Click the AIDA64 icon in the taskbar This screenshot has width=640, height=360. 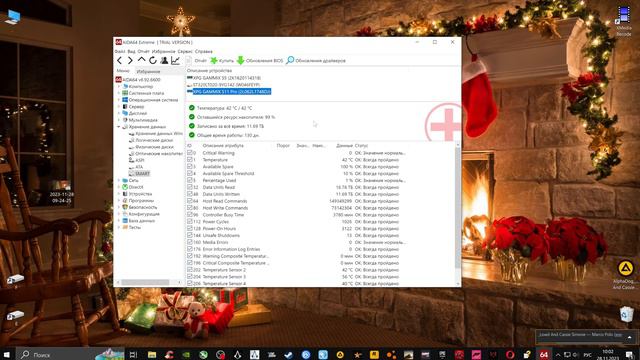point(543,354)
